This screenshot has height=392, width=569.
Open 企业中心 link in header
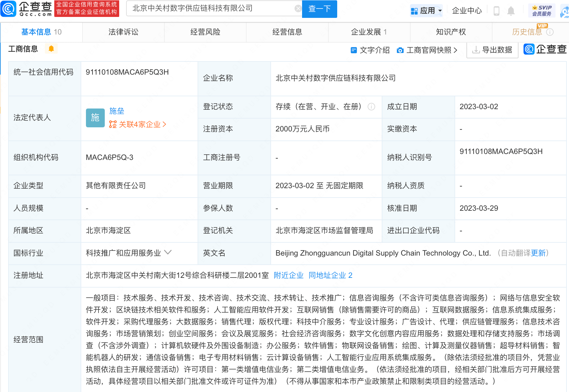coord(467,11)
